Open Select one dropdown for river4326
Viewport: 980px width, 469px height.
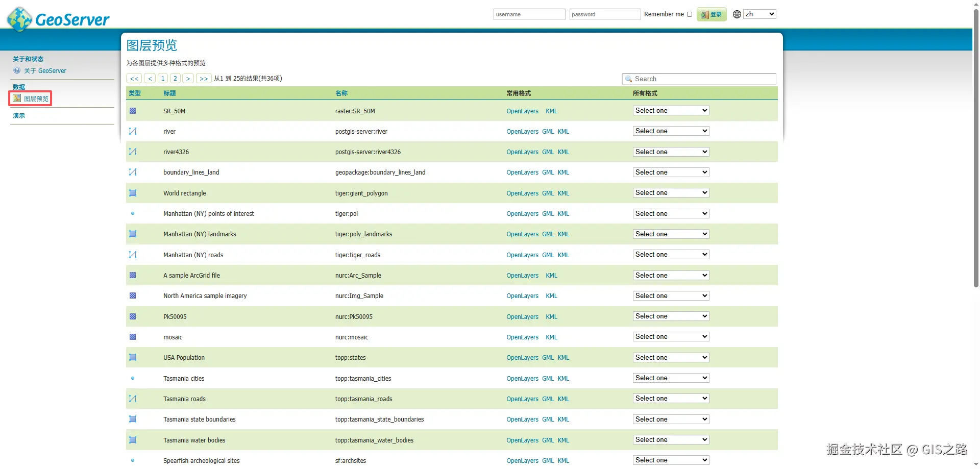[671, 152]
